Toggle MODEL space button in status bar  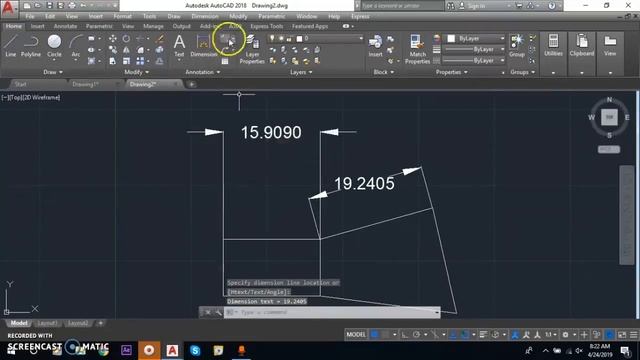pyautogui.click(x=356, y=335)
